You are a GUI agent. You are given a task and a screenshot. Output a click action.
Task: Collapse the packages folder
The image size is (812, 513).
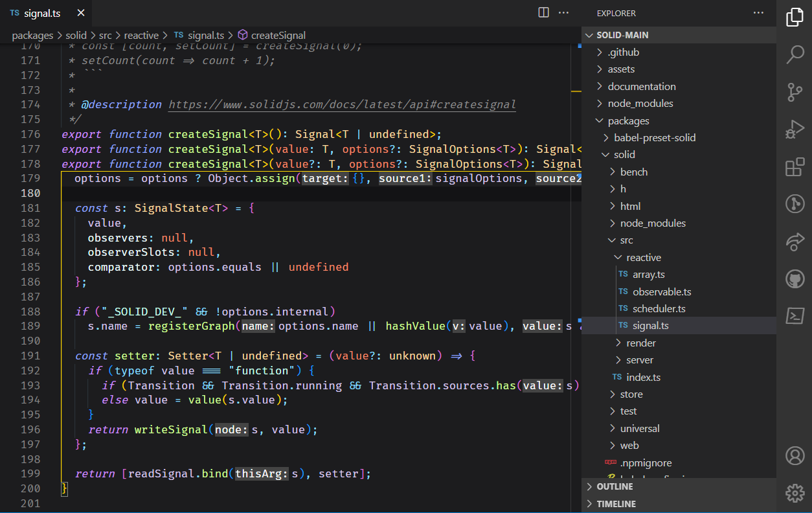point(679,120)
